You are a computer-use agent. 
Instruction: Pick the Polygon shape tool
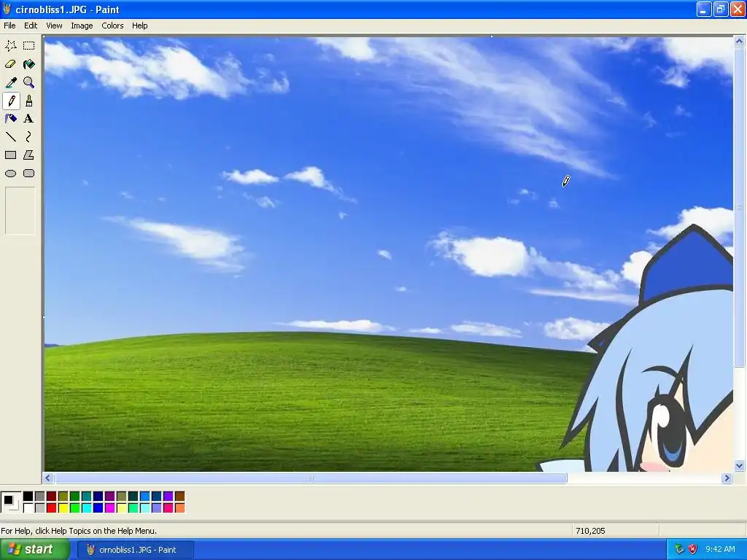click(x=29, y=155)
